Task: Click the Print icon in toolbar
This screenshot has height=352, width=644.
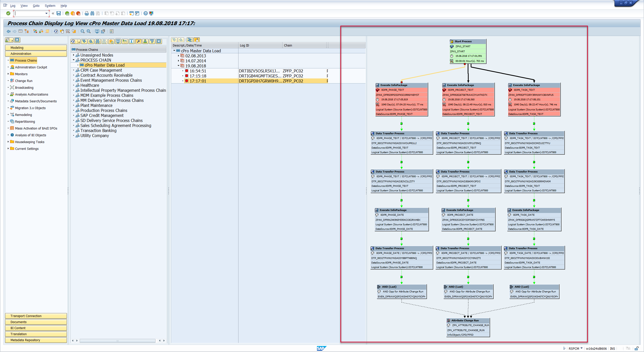Action: pyautogui.click(x=87, y=13)
